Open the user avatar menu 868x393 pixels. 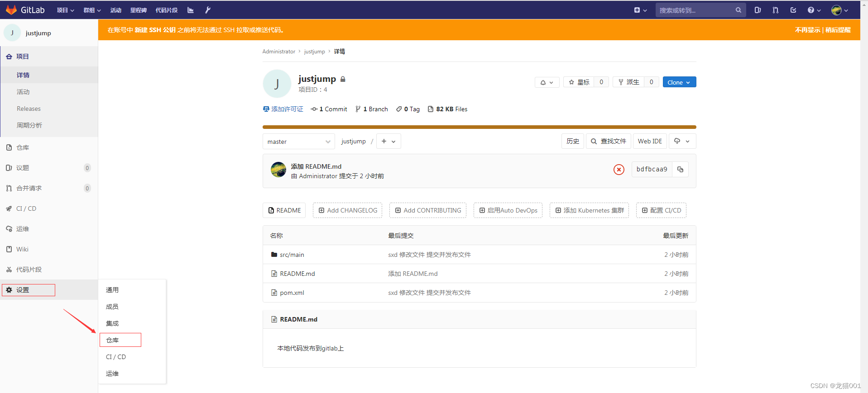click(x=840, y=10)
